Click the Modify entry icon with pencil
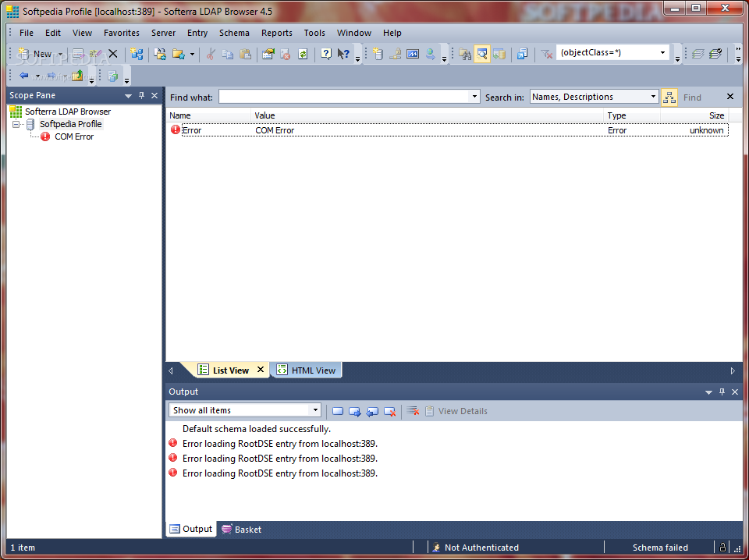 79,54
